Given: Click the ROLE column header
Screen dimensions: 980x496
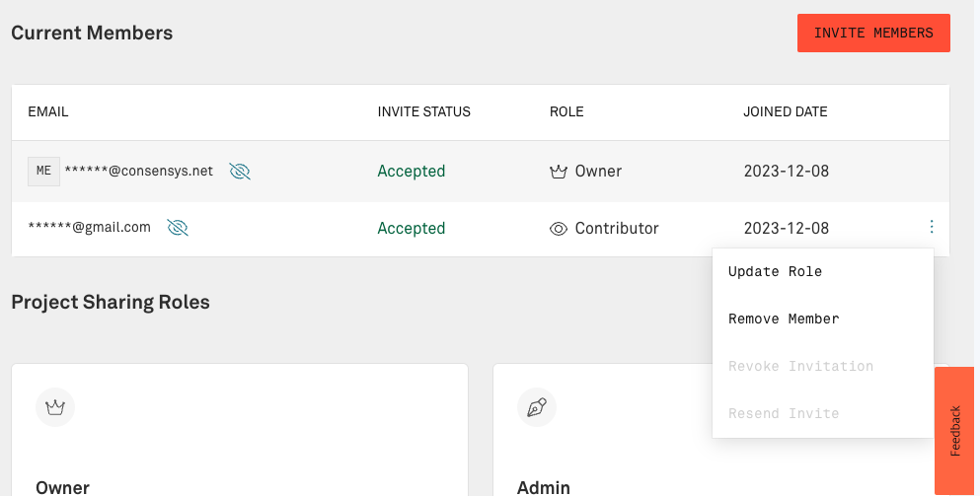Looking at the screenshot, I should (566, 111).
